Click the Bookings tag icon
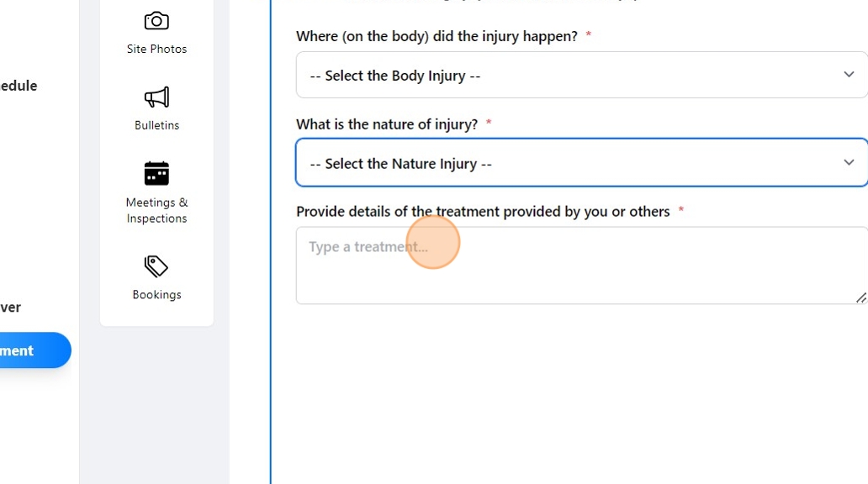The image size is (868, 484). [x=156, y=266]
